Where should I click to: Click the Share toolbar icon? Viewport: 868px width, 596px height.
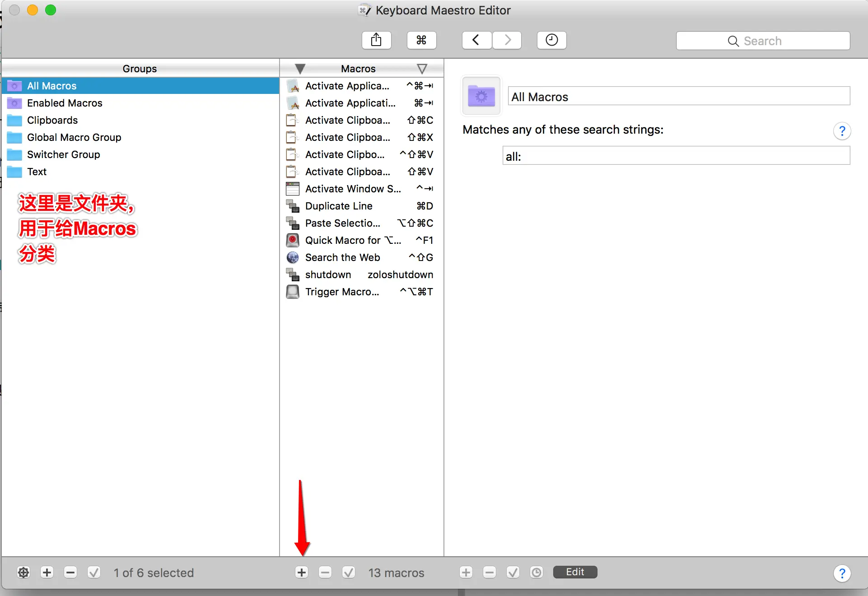pos(376,40)
